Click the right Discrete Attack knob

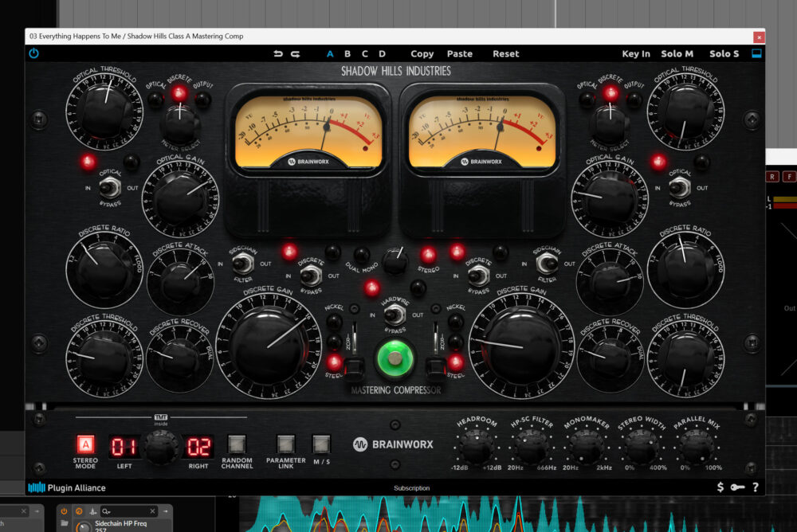click(x=610, y=280)
